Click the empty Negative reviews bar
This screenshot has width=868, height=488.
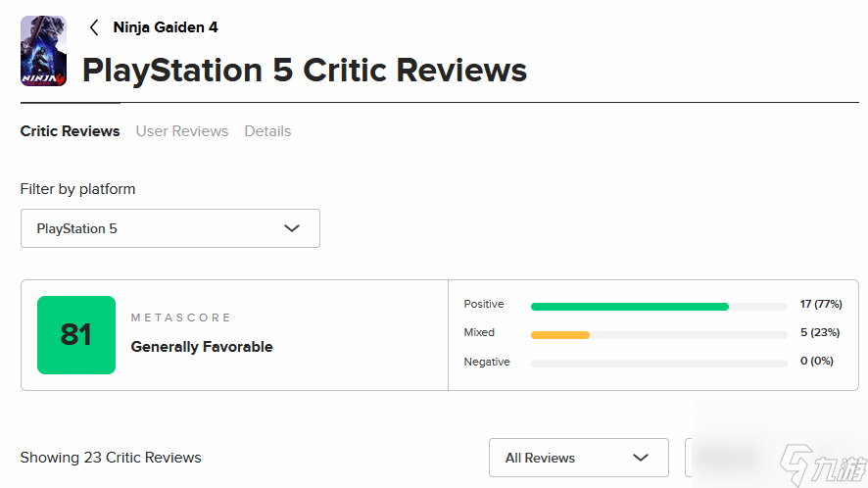658,364
